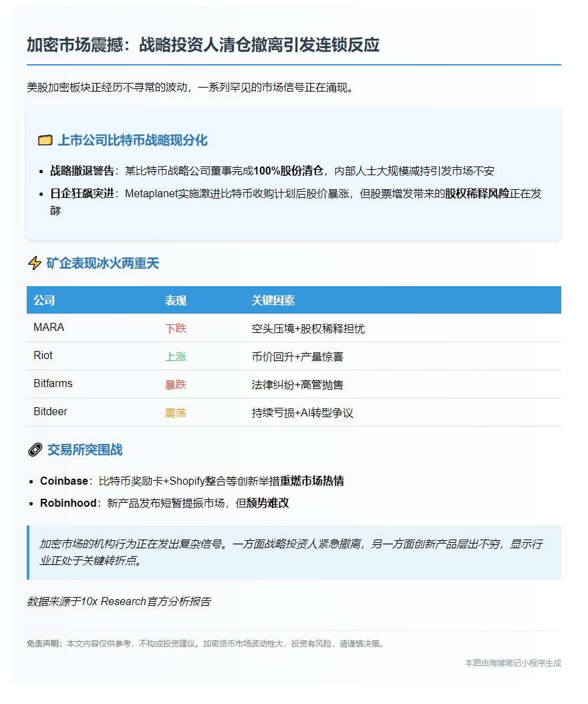
Task: Click the word Metaplanet in the bullet
Action: 151,193
